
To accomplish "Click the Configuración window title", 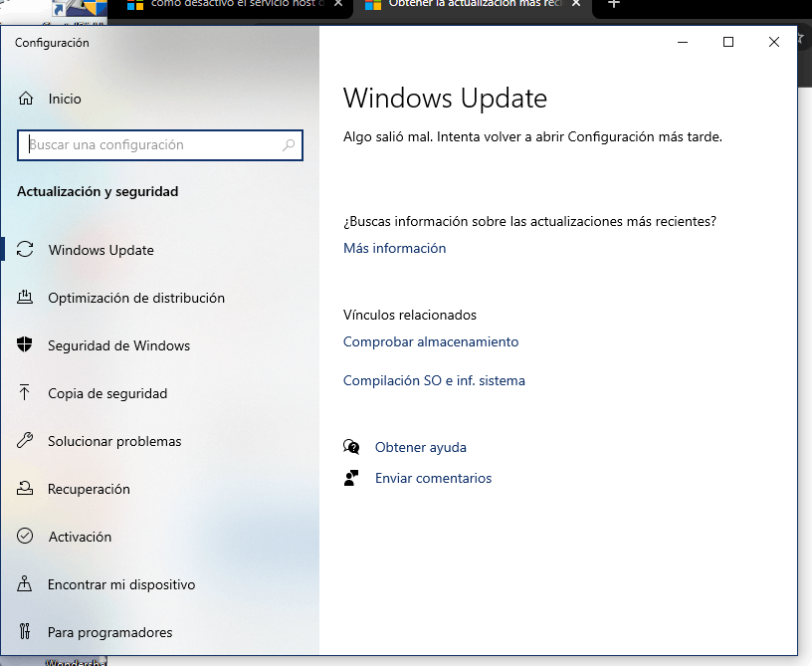I will (52, 43).
